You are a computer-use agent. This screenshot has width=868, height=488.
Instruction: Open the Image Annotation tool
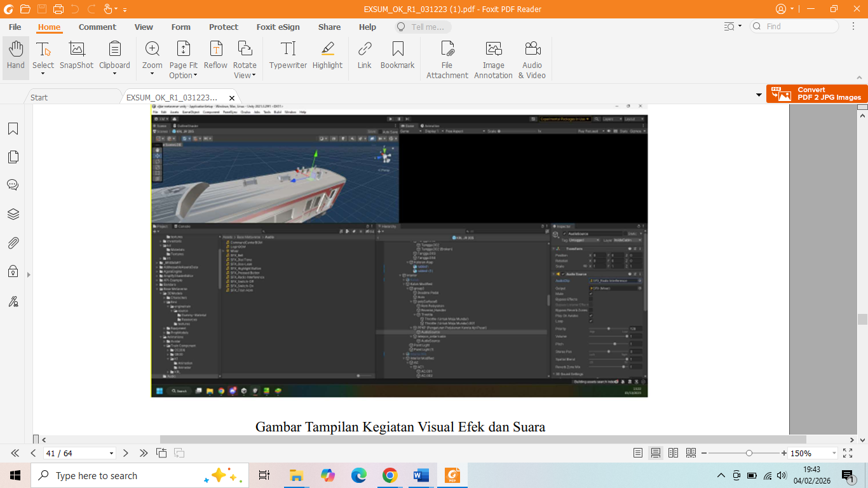(492, 57)
